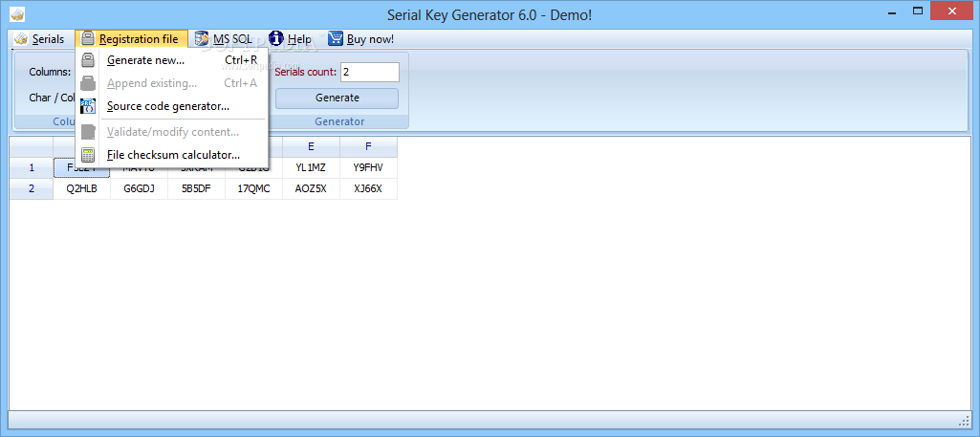
Task: Select row header 2
Action: coord(32,188)
